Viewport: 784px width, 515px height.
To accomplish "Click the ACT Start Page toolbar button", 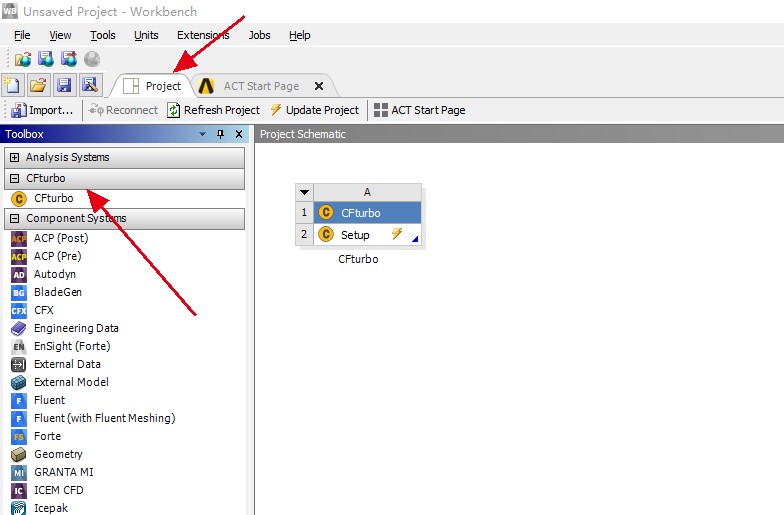I will pos(420,110).
